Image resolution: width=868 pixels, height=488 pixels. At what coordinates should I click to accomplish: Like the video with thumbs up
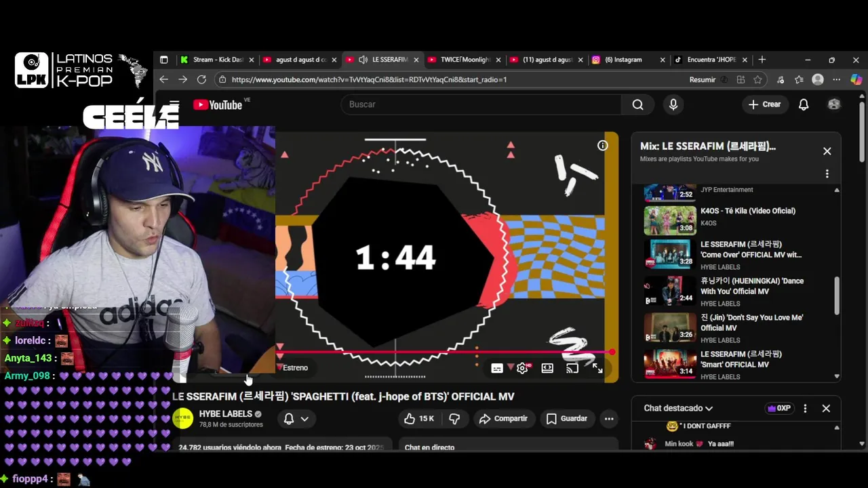(x=419, y=419)
